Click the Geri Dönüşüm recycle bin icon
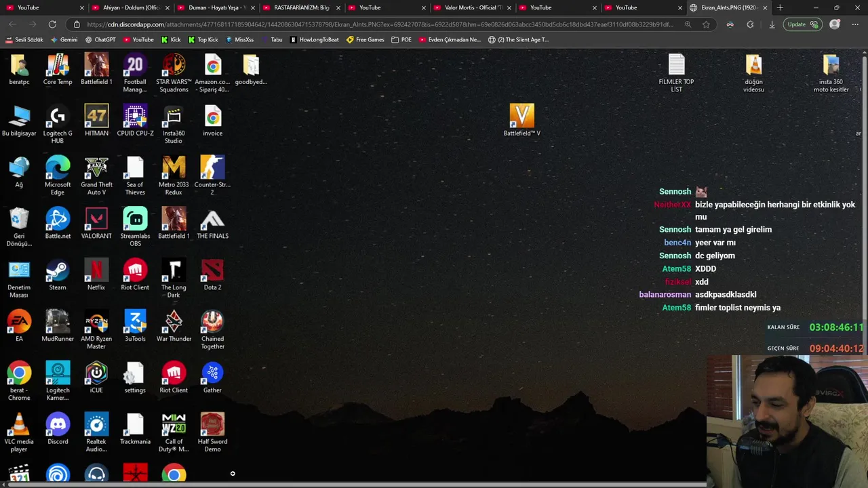Image resolution: width=868 pixels, height=488 pixels. click(19, 228)
